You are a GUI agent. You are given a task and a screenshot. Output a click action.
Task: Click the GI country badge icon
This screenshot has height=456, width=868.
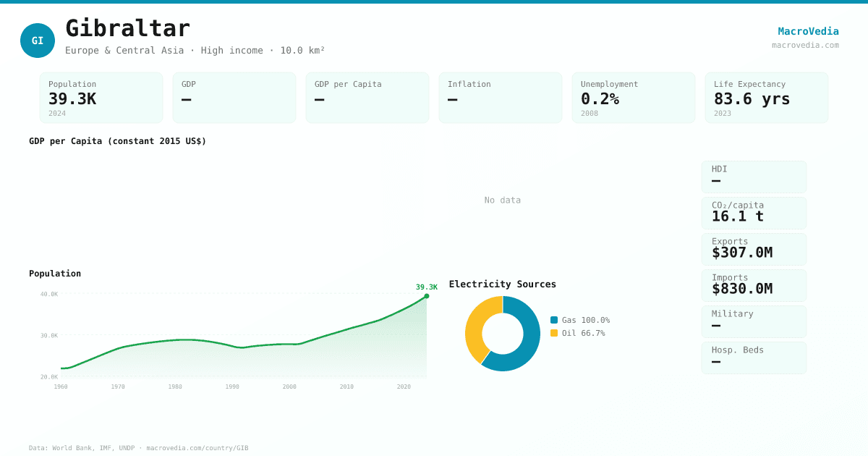[x=38, y=41]
